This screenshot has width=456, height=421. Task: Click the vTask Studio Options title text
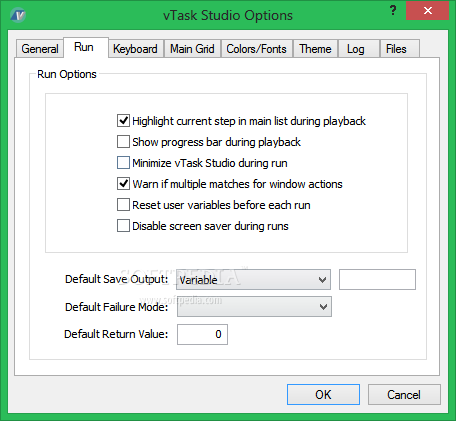(228, 15)
